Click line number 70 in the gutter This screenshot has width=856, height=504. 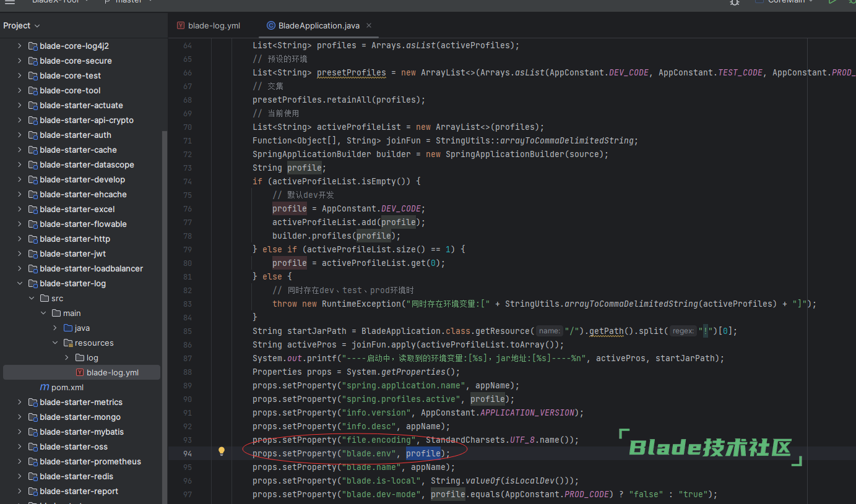click(188, 127)
